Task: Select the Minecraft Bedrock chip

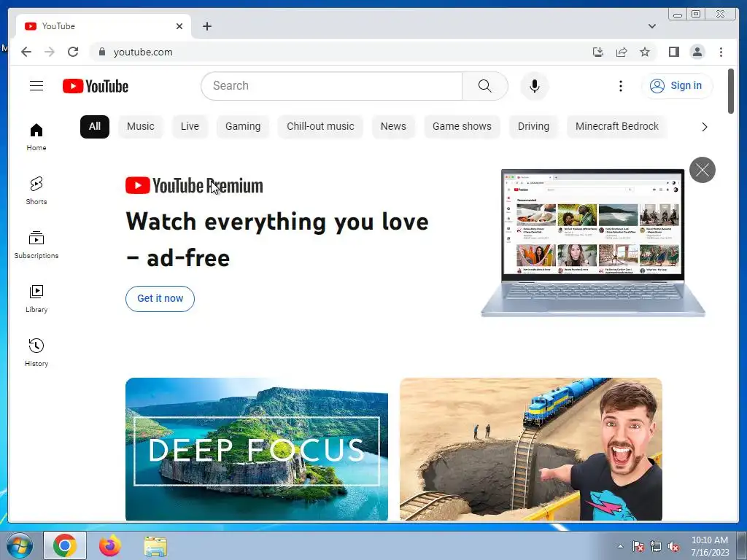Action: coord(616,127)
